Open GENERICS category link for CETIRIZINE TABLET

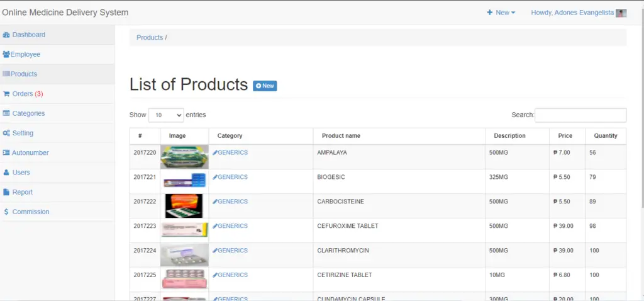click(x=233, y=275)
